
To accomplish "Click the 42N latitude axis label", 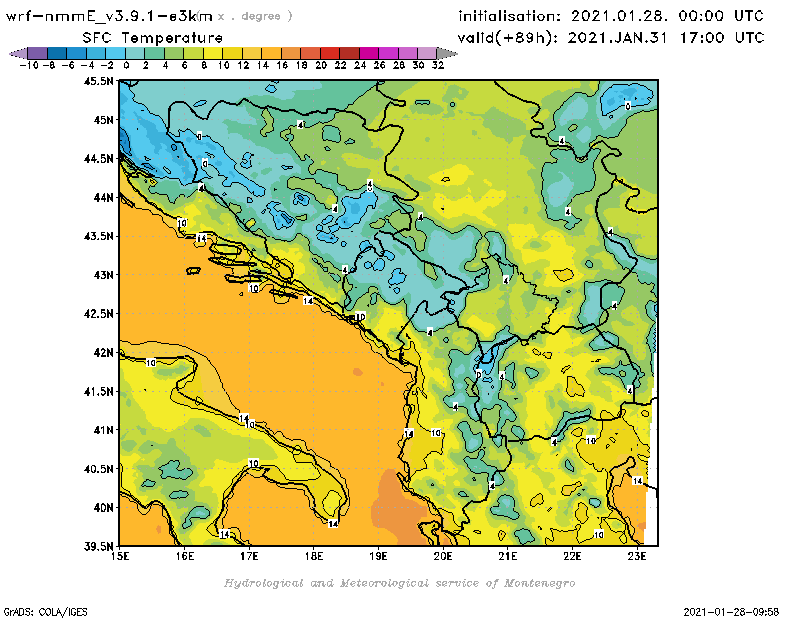I will coord(103,352).
